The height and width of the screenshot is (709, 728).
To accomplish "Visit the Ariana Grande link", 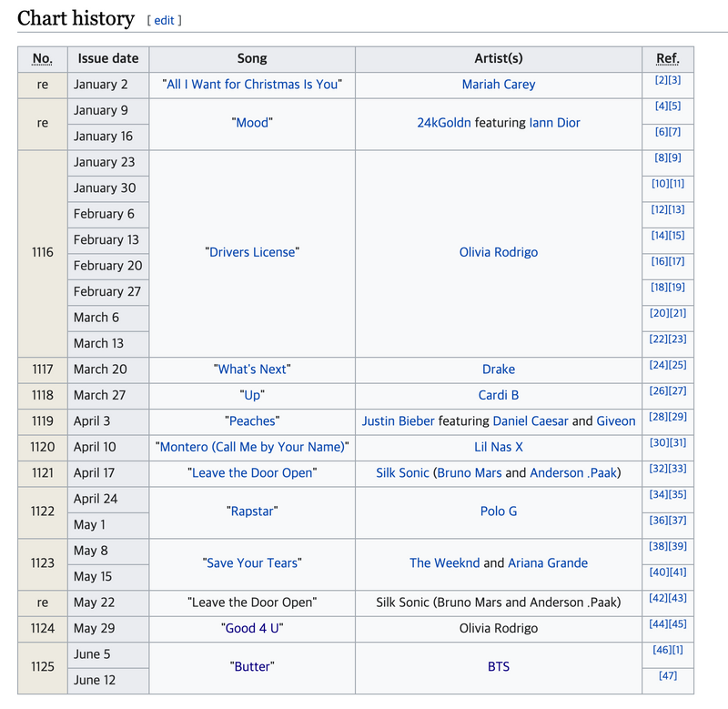I will click(x=548, y=563).
